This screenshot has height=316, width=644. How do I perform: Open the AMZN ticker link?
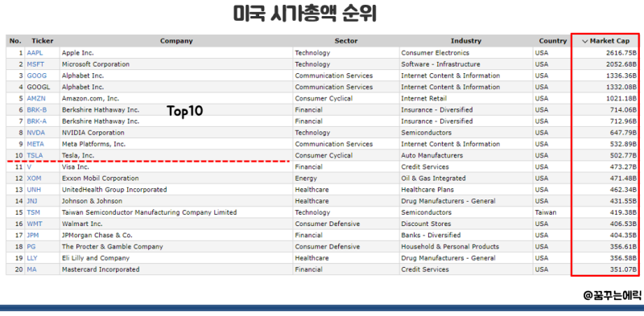coord(36,98)
